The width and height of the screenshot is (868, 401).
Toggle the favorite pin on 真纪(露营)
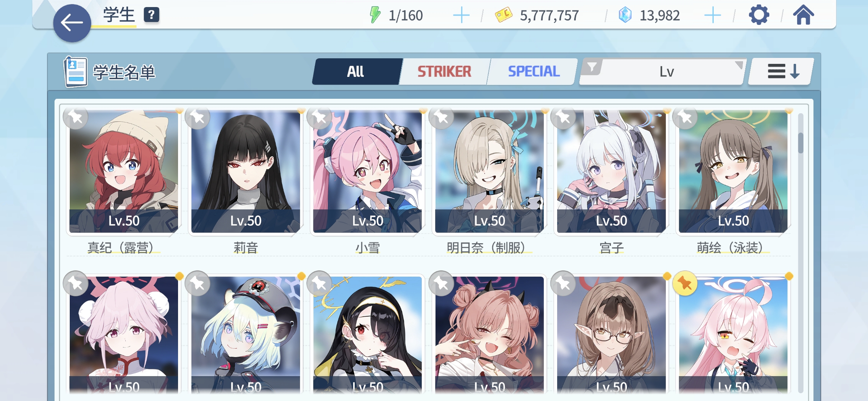[76, 118]
